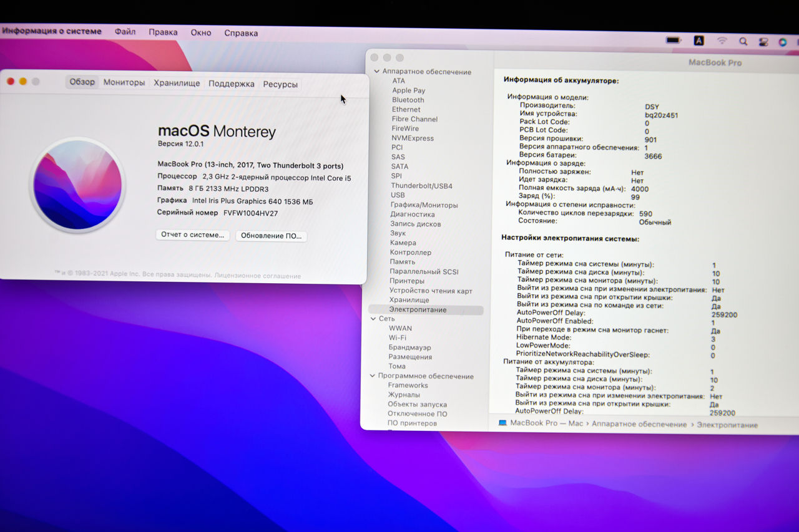Select Контроллер in sidebar
Screen dimensions: 799x532
(411, 253)
